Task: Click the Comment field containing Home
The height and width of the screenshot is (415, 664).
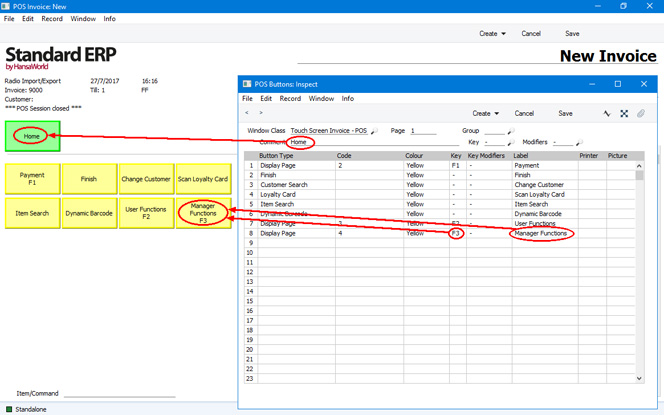Action: (374, 142)
